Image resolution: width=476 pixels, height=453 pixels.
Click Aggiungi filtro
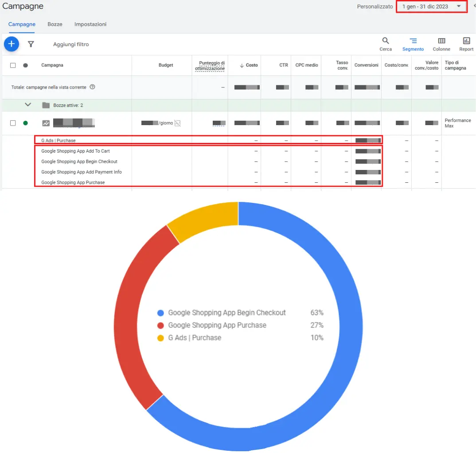tap(71, 44)
